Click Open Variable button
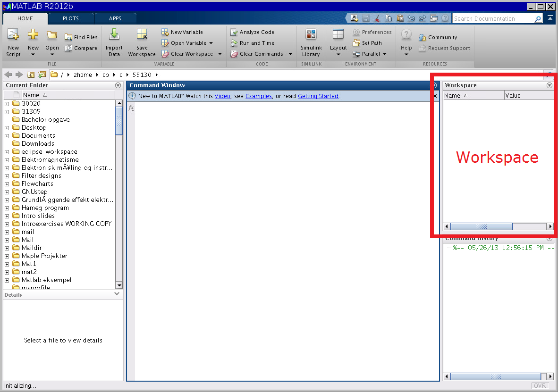Image resolution: width=558 pixels, height=392 pixels. (184, 43)
